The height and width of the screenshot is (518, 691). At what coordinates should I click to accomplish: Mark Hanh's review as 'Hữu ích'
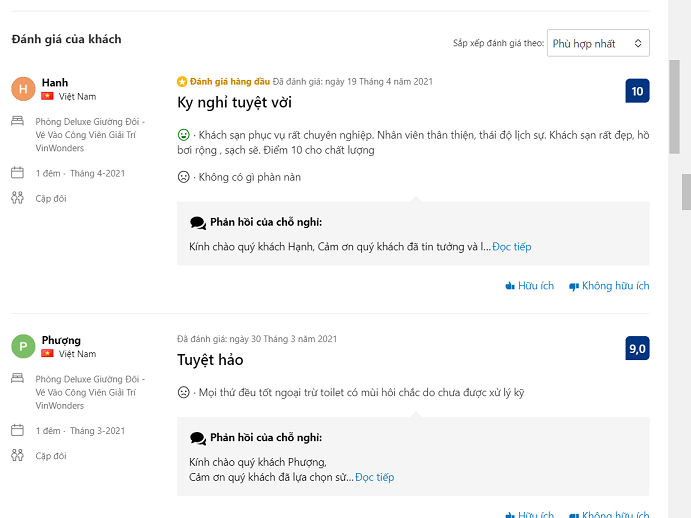point(530,286)
